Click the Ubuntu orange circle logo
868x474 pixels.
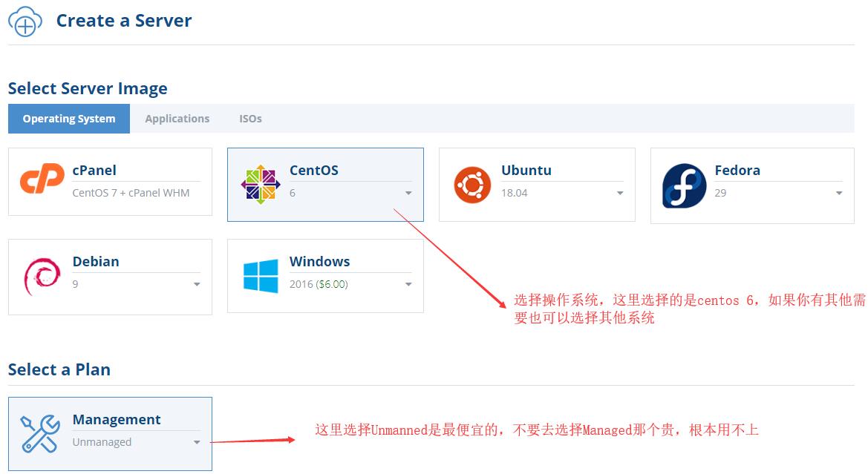472,185
